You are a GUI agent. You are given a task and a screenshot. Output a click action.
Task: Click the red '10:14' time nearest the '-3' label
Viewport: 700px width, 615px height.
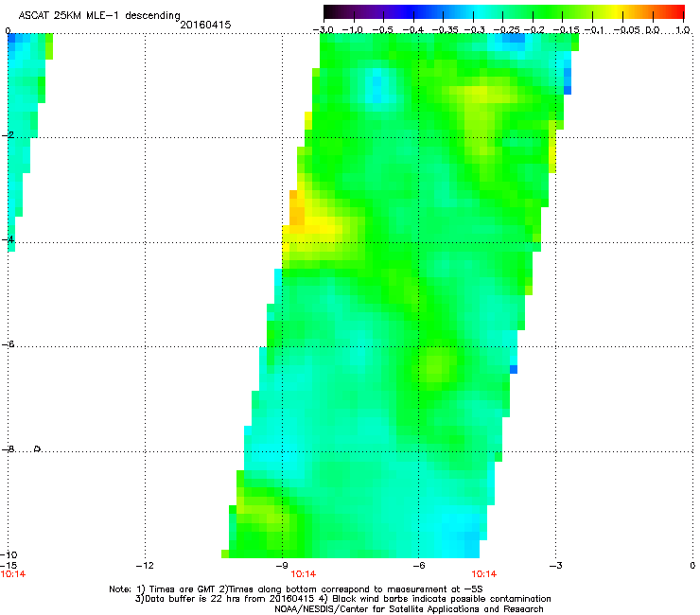pos(484,574)
